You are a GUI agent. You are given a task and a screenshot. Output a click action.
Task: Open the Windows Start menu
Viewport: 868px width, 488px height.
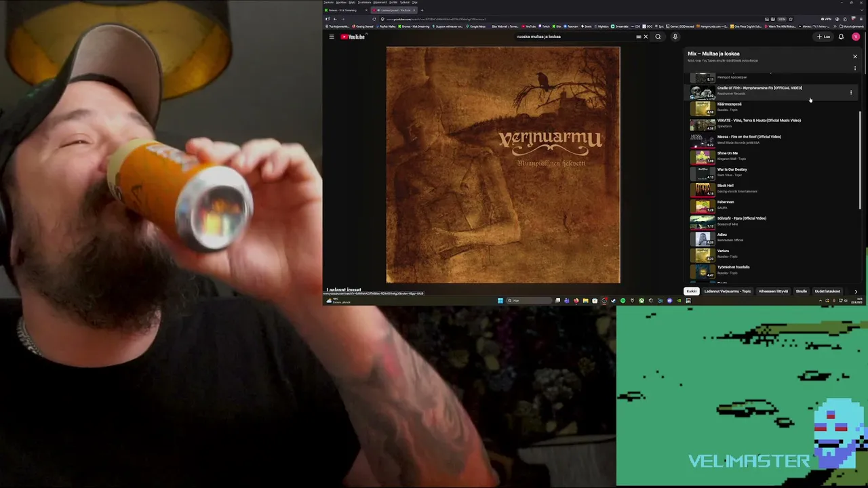500,301
